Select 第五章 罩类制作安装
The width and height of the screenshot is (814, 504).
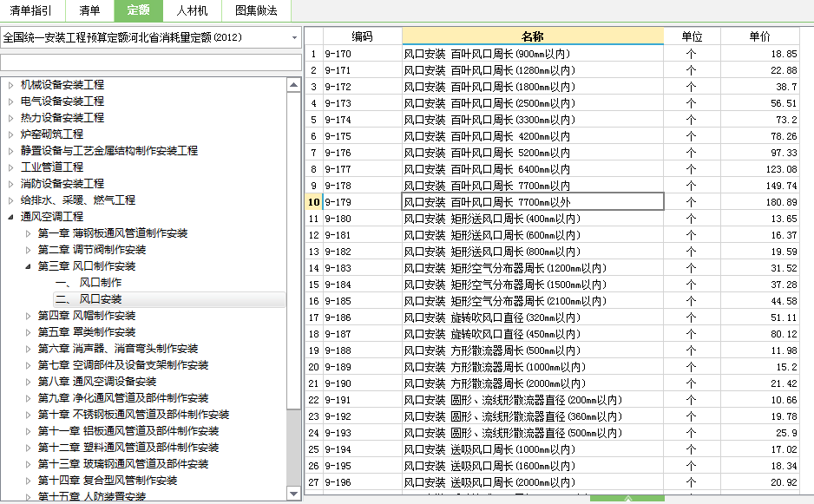(87, 332)
